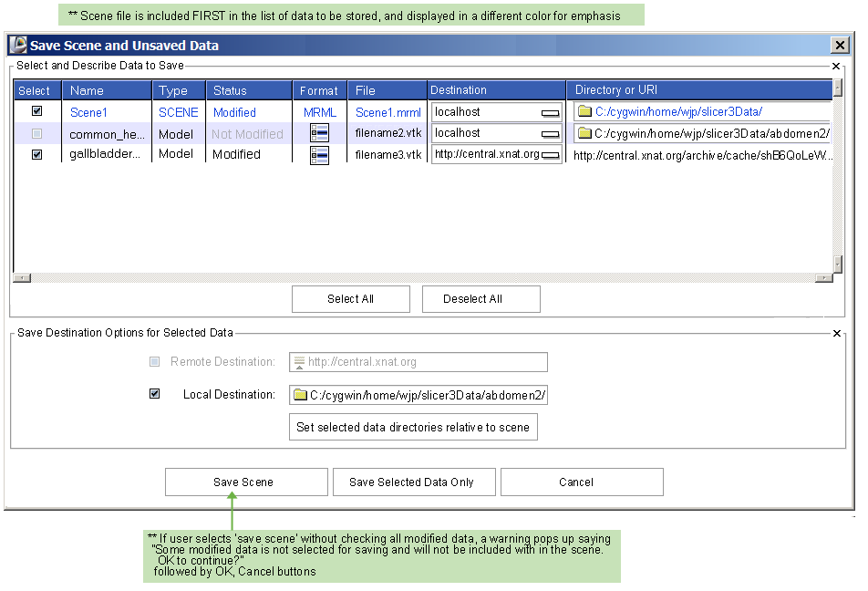Open Scene1 destination dropdown showing localhost
The width and height of the screenshot is (868, 591).
(x=550, y=113)
